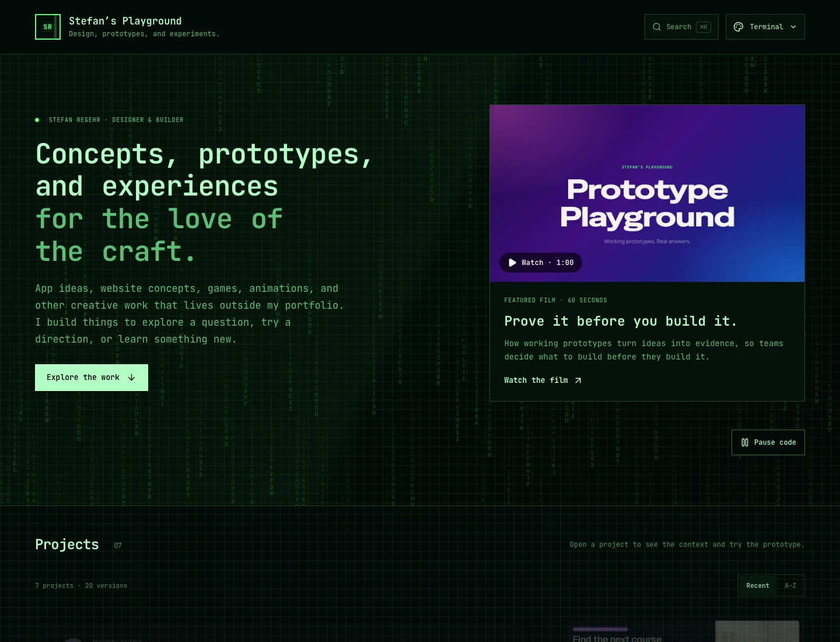Click the play triangle icon
The image size is (840, 642).
pos(512,263)
